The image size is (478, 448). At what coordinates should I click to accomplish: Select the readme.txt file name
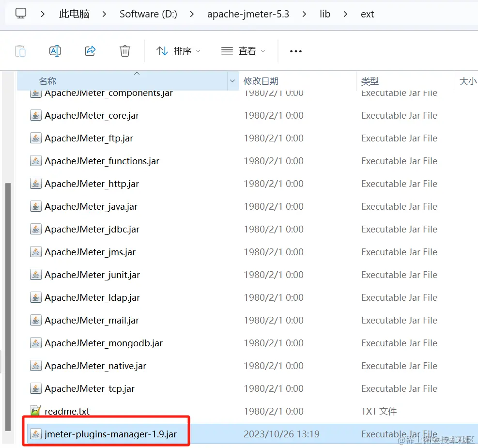(x=67, y=411)
